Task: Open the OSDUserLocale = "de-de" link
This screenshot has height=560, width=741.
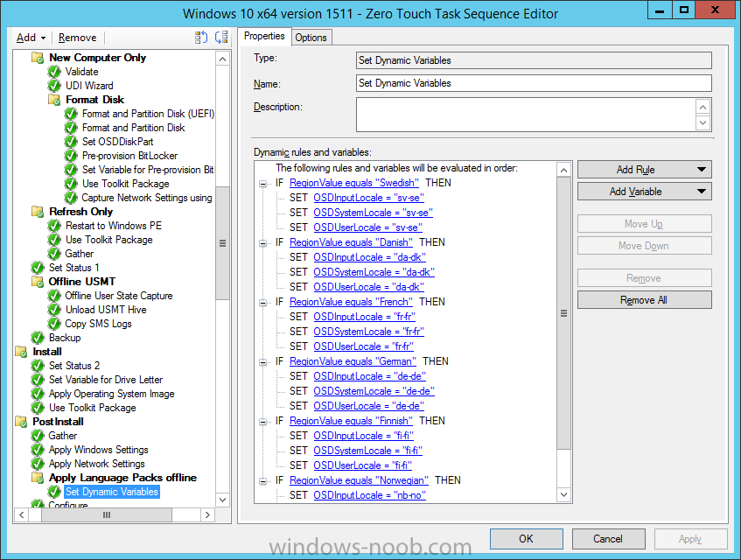Action: click(x=368, y=406)
